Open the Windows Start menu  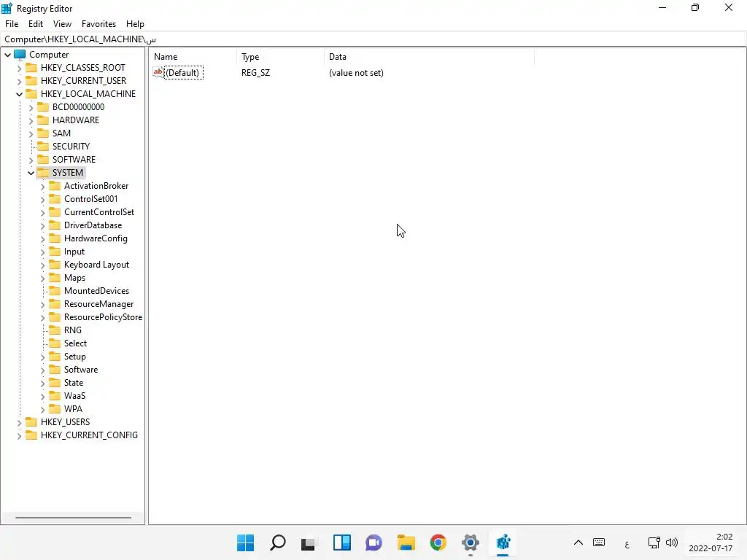[x=245, y=542]
